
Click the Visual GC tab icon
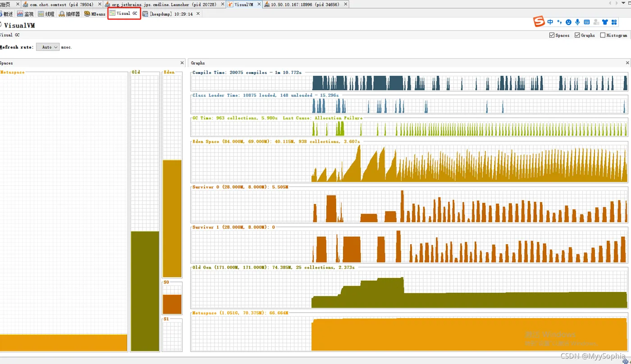click(112, 14)
